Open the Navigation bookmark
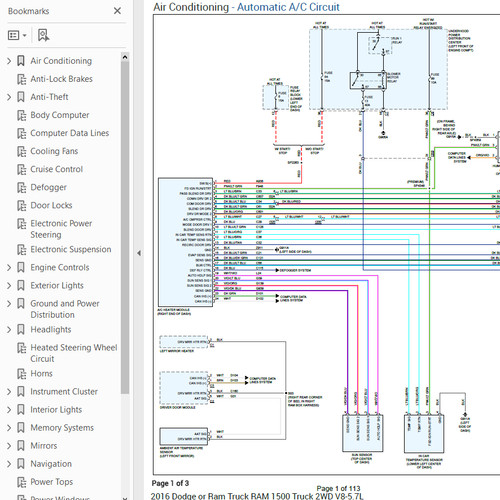The height and width of the screenshot is (500, 500). (x=51, y=464)
